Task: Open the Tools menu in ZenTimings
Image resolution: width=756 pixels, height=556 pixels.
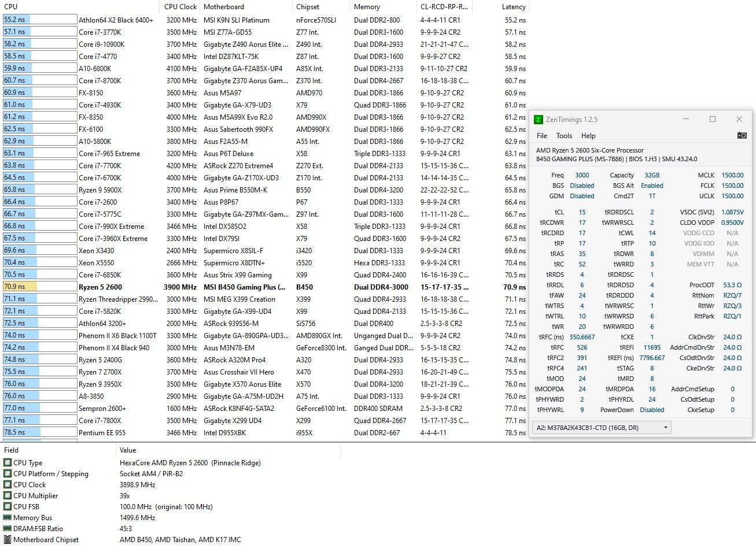Action: pyautogui.click(x=564, y=136)
